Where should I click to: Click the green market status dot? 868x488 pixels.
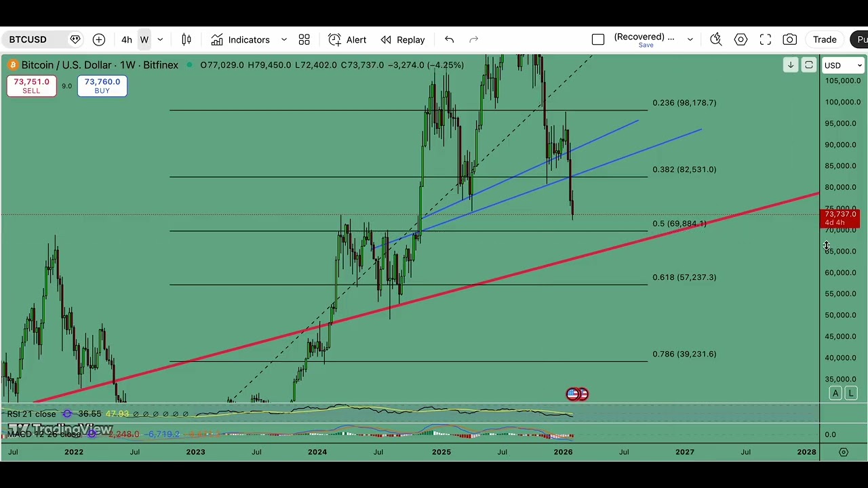tap(188, 65)
